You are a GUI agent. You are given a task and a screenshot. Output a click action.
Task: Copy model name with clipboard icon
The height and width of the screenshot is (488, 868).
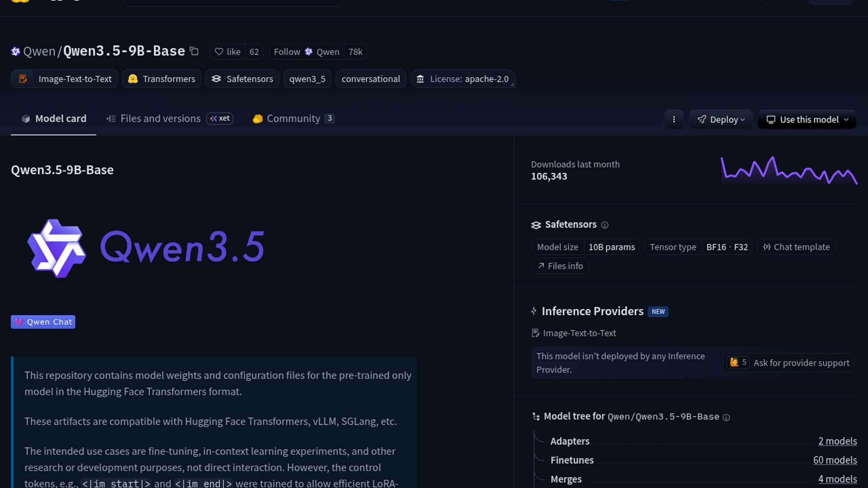pyautogui.click(x=194, y=51)
